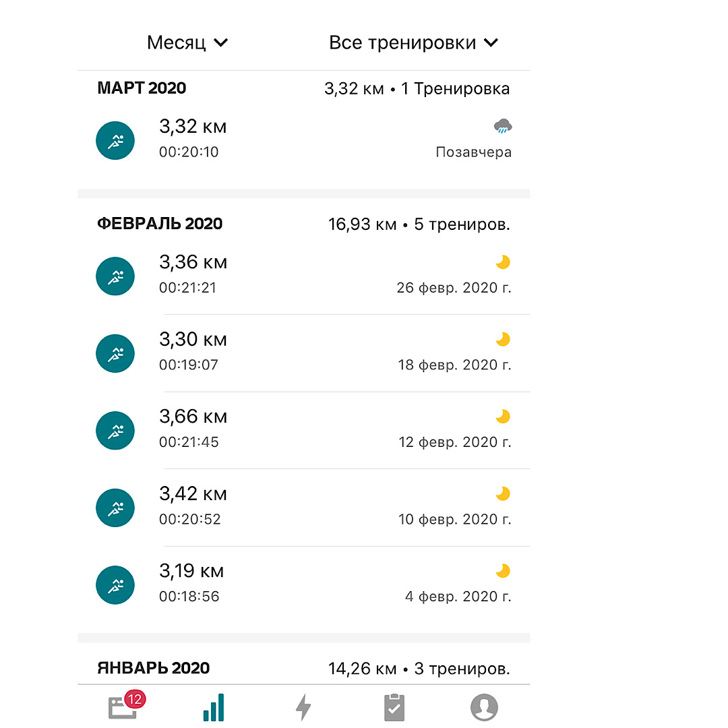Tap running icon of 10 февр. workout
This screenshot has height=728, width=728.
point(115,508)
